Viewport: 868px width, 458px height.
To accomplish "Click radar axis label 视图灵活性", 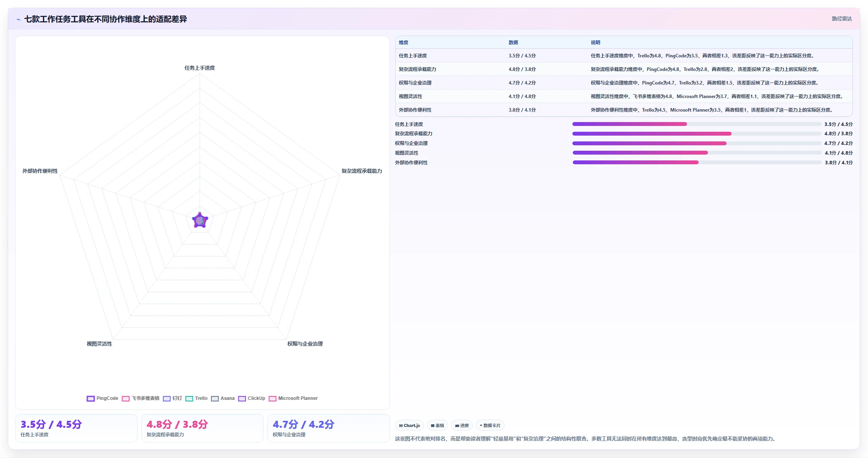I will tap(99, 344).
